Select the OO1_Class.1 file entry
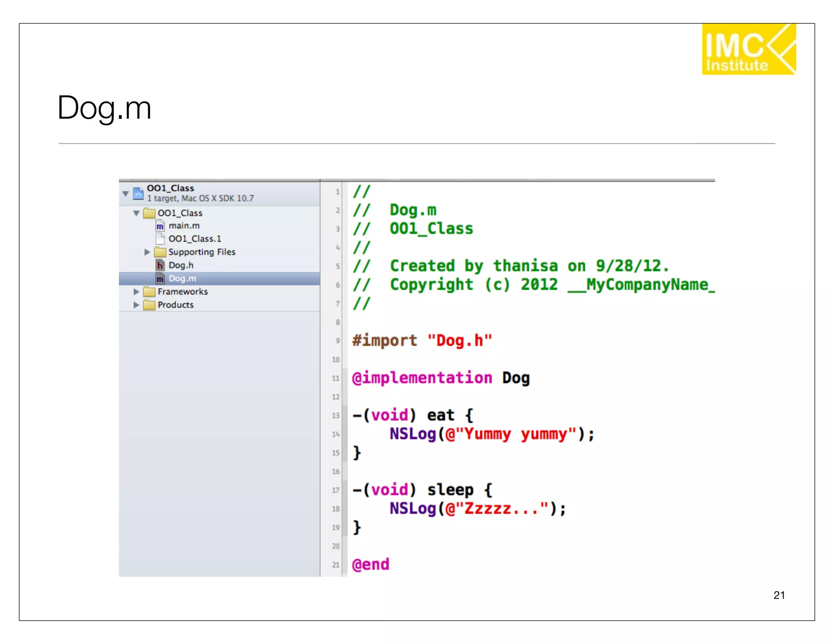This screenshot has width=834, height=644. coord(195,239)
